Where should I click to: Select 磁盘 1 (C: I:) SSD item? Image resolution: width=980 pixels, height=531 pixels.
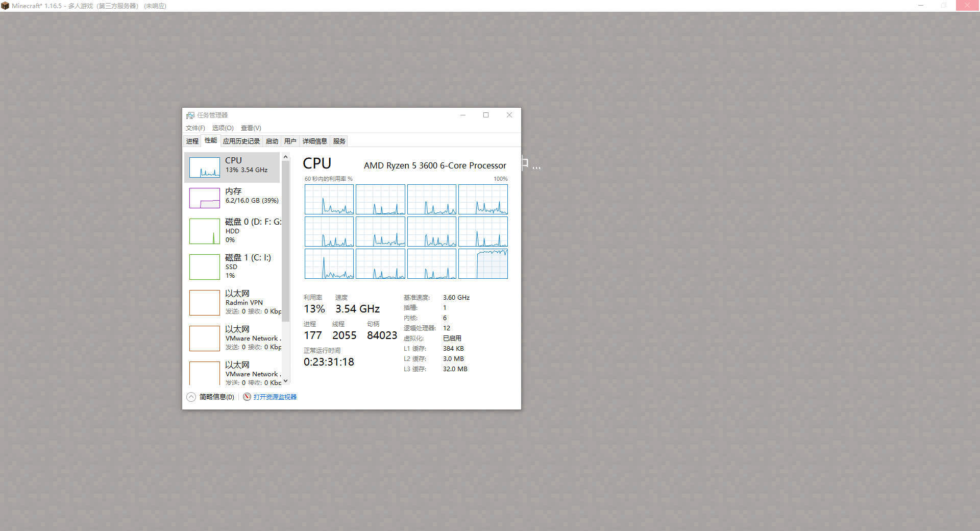pos(232,267)
